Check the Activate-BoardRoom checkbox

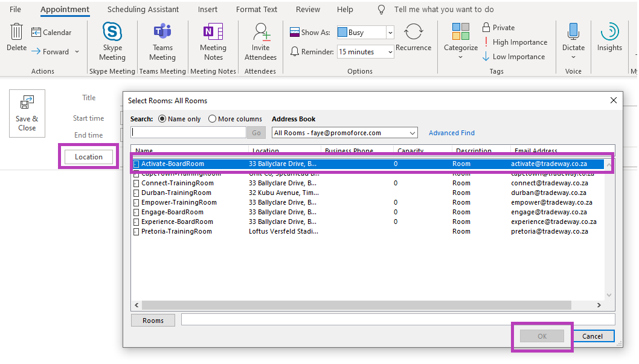tap(136, 164)
